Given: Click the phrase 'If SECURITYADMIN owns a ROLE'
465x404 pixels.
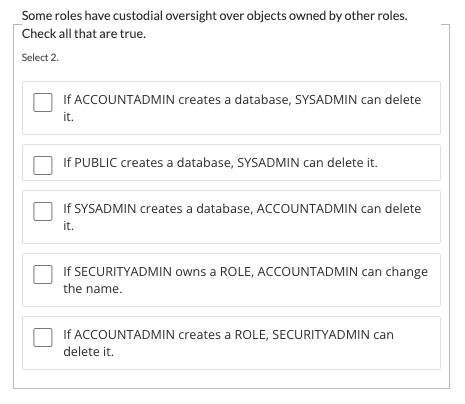Looking at the screenshot, I should click(x=159, y=272).
